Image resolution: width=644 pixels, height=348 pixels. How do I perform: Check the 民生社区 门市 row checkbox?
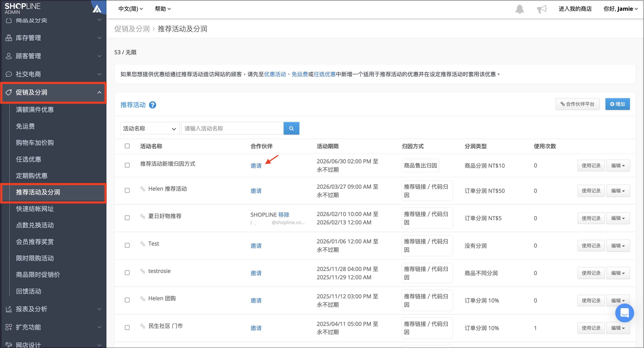pos(127,327)
